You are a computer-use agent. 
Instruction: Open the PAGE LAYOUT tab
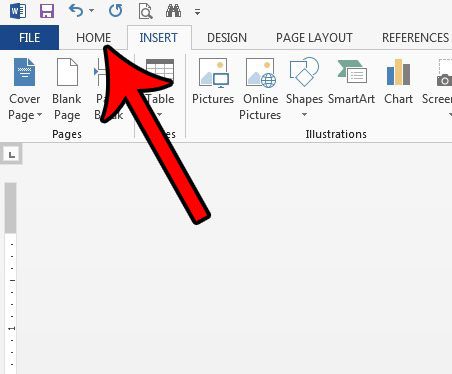pyautogui.click(x=314, y=38)
